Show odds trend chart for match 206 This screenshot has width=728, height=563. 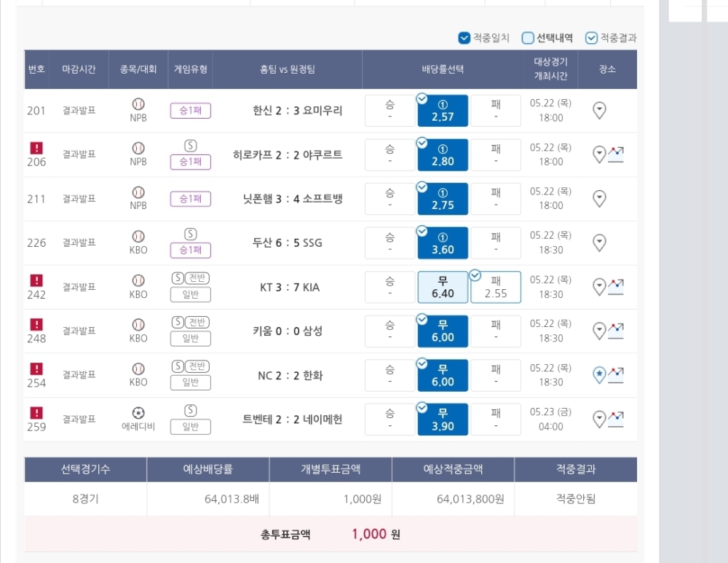(616, 154)
